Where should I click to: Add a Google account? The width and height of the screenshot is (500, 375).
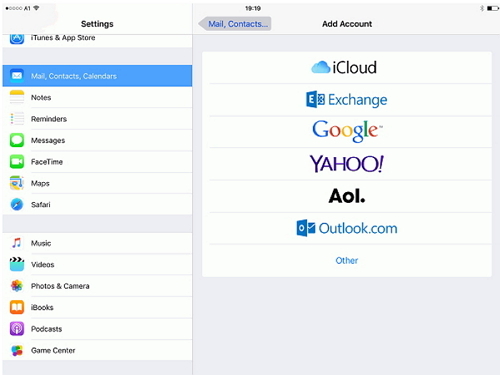click(347, 131)
